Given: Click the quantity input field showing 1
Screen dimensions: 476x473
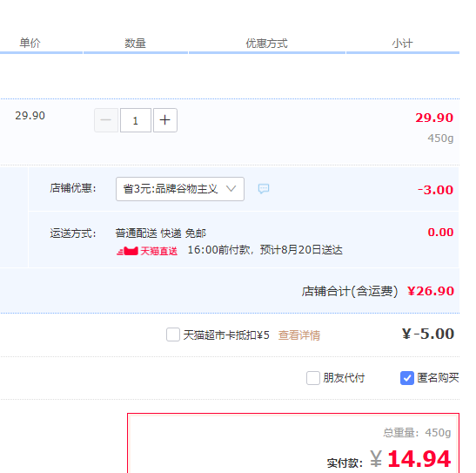Looking at the screenshot, I should (x=136, y=120).
